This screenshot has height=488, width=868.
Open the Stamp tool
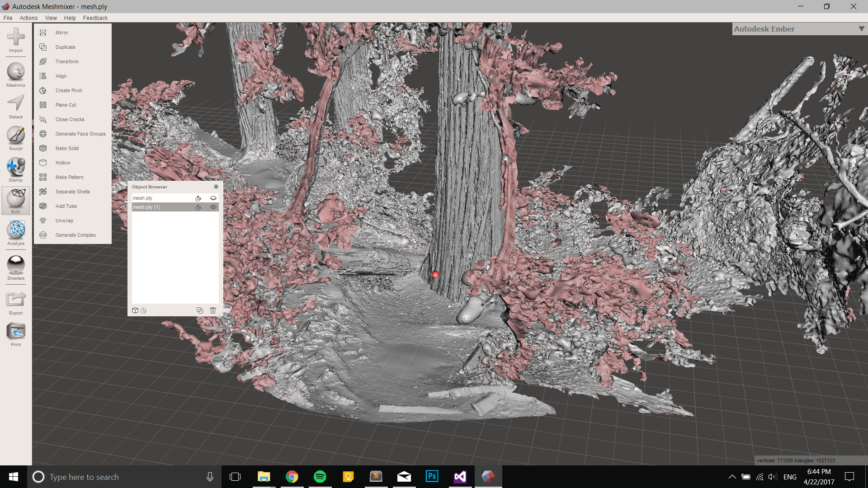coord(16,170)
